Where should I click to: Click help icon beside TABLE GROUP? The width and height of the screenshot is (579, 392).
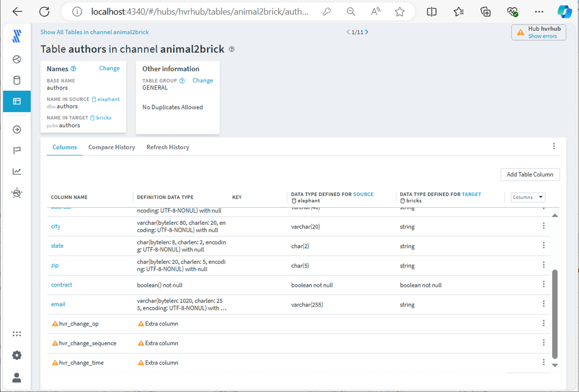[182, 81]
